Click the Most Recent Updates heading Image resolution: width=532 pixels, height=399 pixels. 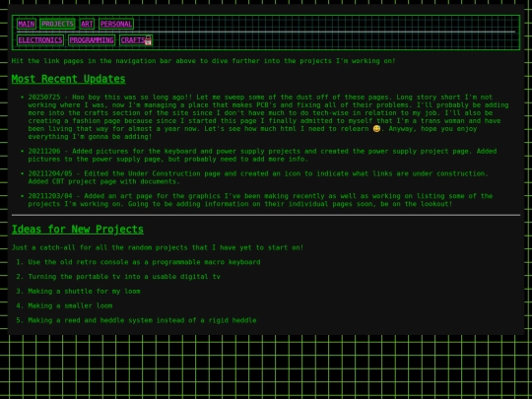(x=69, y=79)
